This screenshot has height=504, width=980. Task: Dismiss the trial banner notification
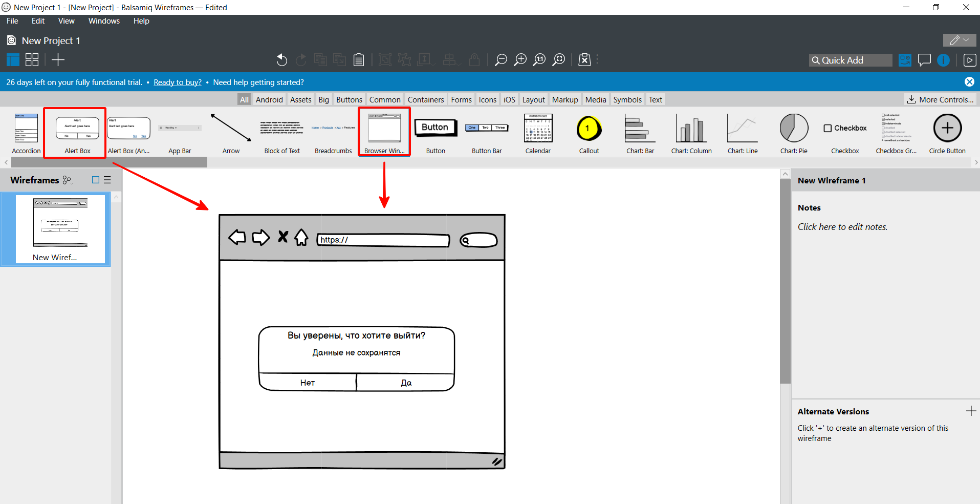click(969, 81)
